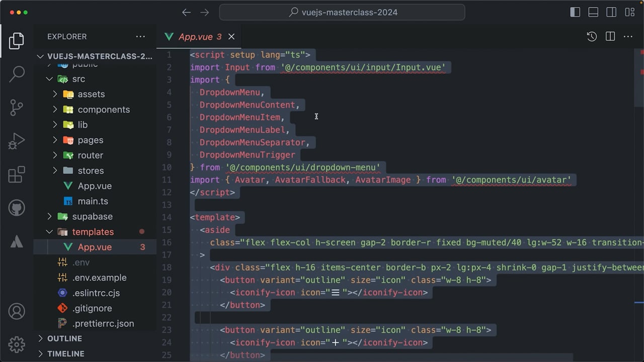Open .prettierrc.json file
Screen dimensions: 644x362
pos(95,323)
